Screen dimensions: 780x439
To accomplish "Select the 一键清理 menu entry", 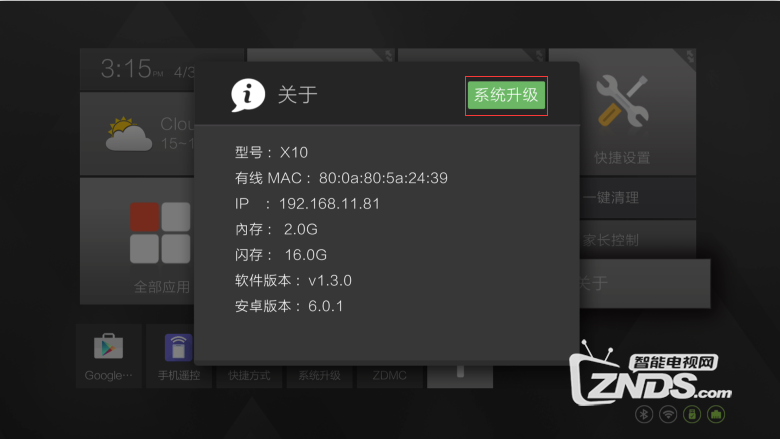I will point(638,198).
